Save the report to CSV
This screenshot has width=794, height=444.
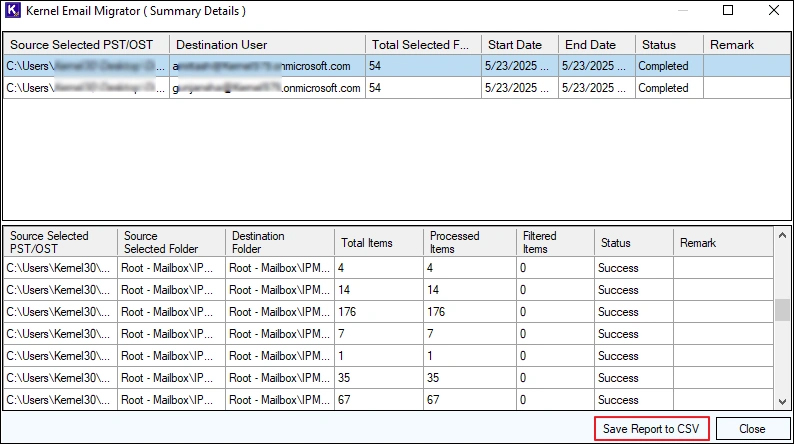click(x=651, y=429)
